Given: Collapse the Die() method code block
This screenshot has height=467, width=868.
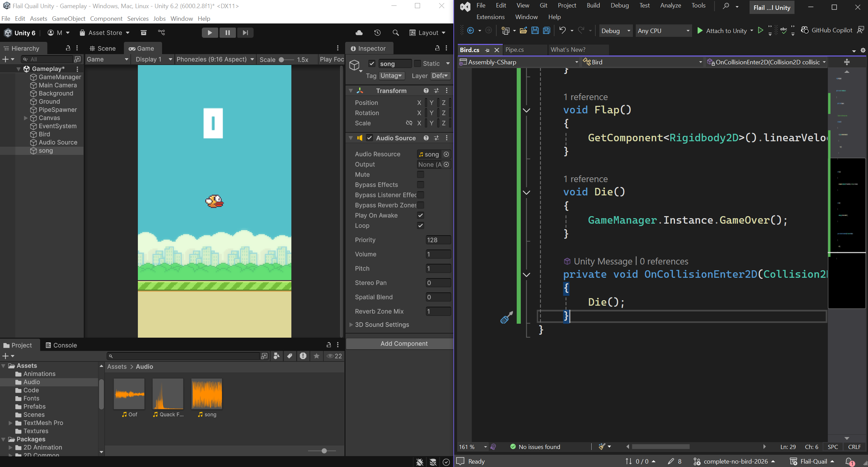Looking at the screenshot, I should pyautogui.click(x=526, y=192).
